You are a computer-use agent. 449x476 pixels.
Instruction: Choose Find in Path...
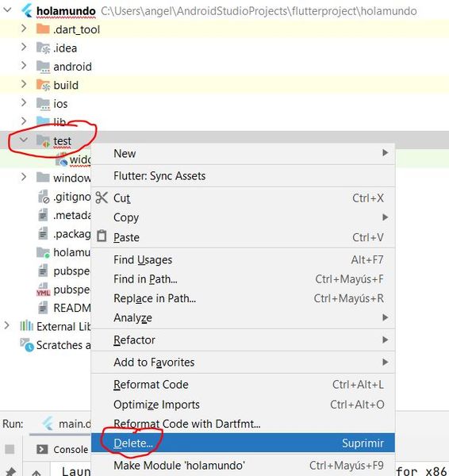pyautogui.click(x=243, y=279)
